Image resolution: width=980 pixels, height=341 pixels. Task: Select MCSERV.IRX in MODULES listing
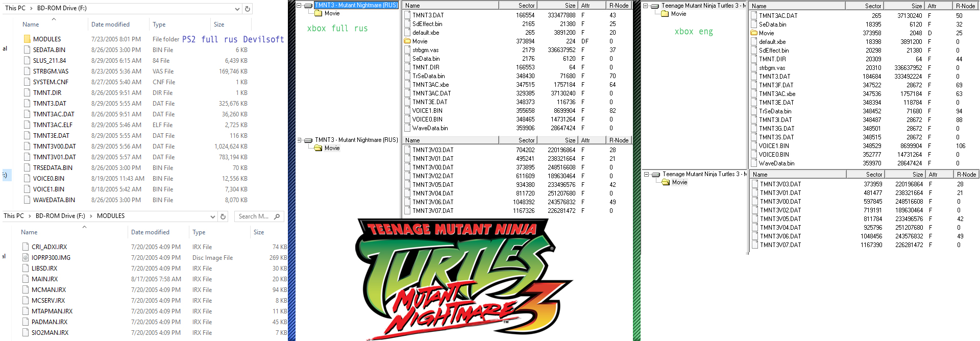(x=48, y=301)
